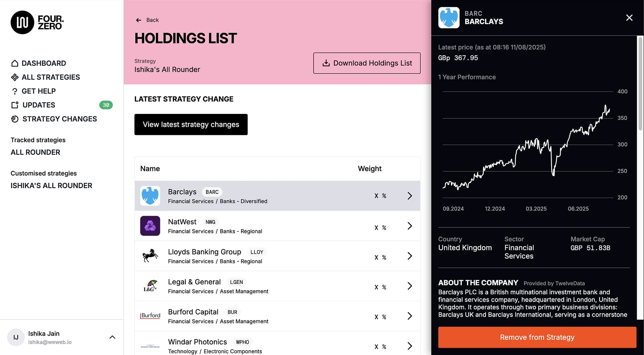Click the Get Help question mark
The image size is (644, 355).
pos(15,91)
